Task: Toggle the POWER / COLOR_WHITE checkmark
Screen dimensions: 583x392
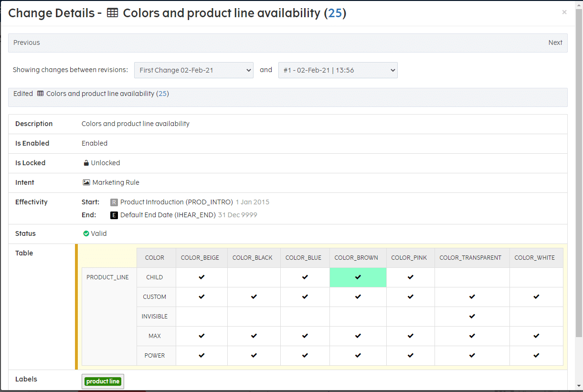Action: (536, 356)
